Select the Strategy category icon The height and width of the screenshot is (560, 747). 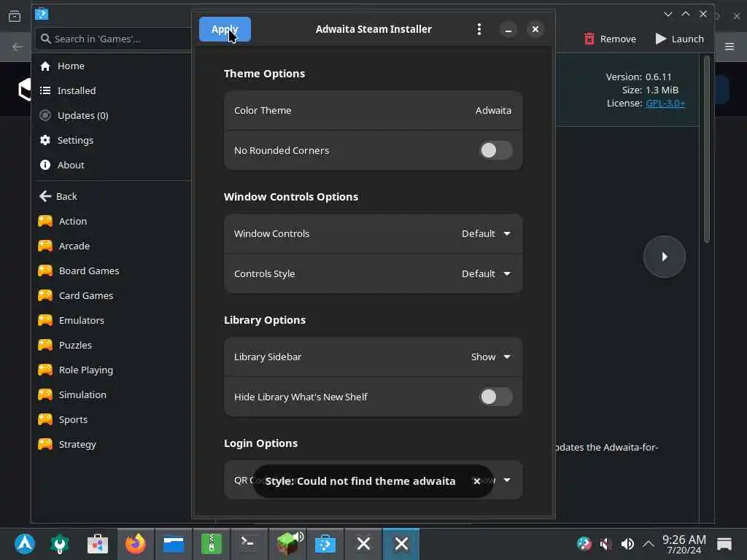coord(45,444)
